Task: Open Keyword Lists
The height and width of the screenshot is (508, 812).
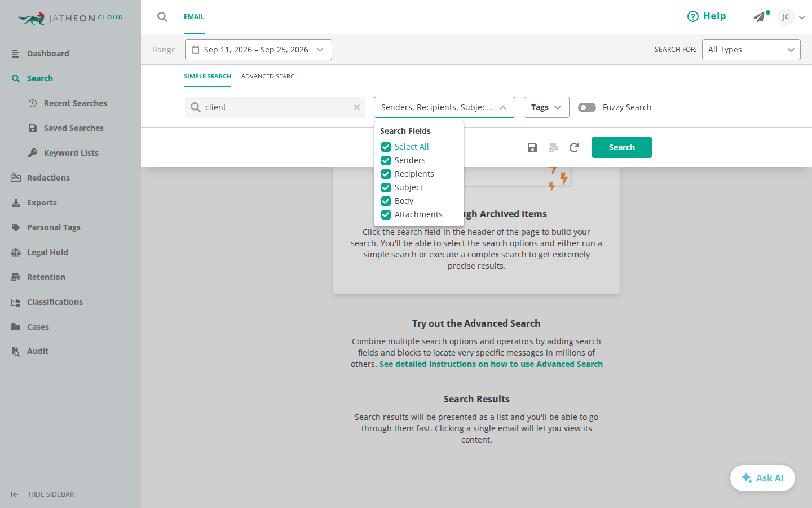Action: point(70,153)
